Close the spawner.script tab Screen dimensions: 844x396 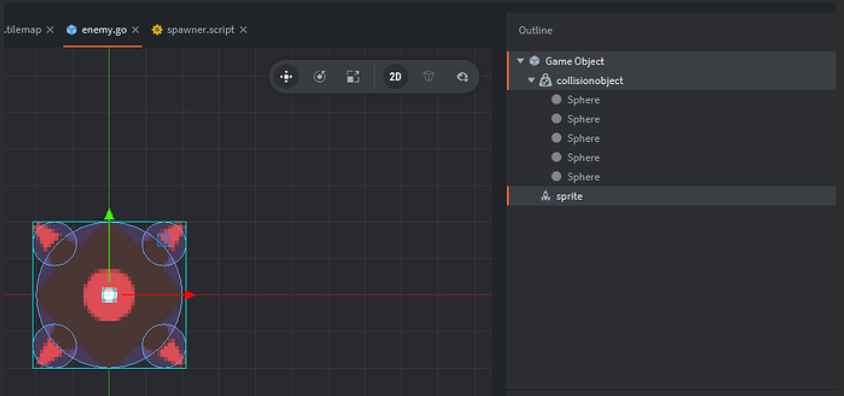tap(243, 30)
